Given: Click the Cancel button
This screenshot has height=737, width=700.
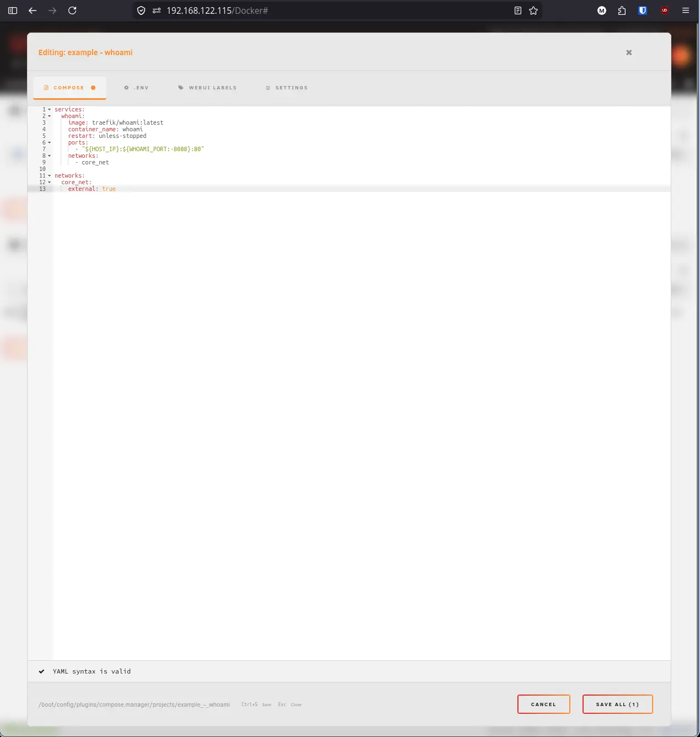Looking at the screenshot, I should tap(543, 704).
